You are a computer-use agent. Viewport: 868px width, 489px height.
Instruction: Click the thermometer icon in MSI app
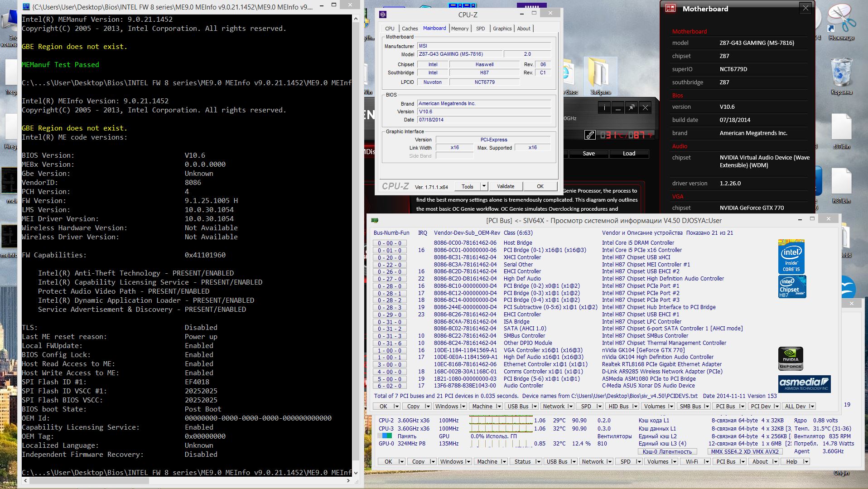(x=590, y=135)
